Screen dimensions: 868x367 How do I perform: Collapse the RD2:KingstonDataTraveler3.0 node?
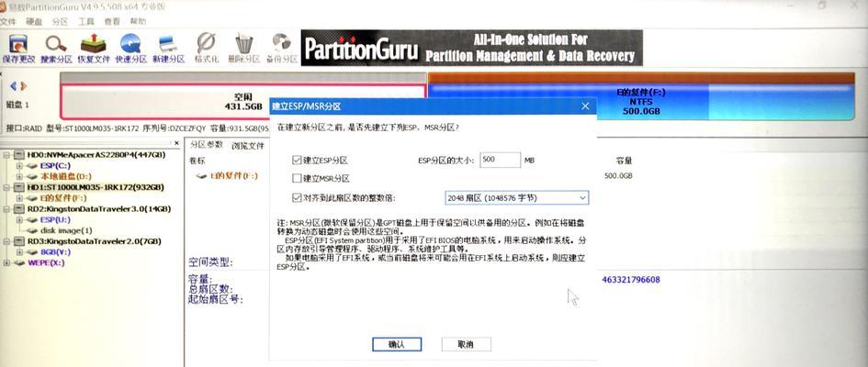[6, 209]
